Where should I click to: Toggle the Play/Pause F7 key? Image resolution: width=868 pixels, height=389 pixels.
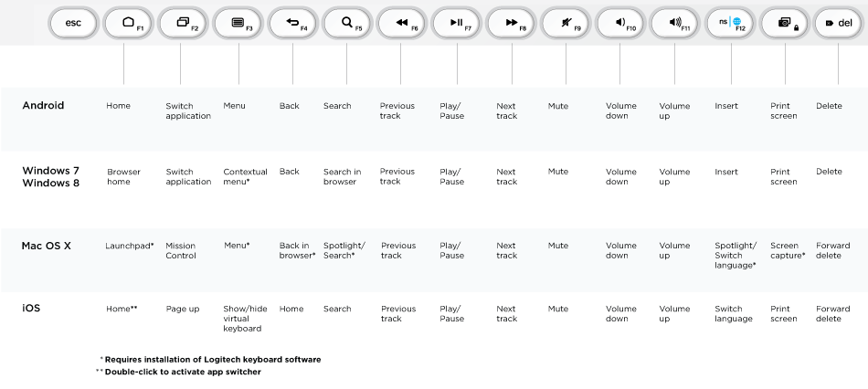[457, 23]
